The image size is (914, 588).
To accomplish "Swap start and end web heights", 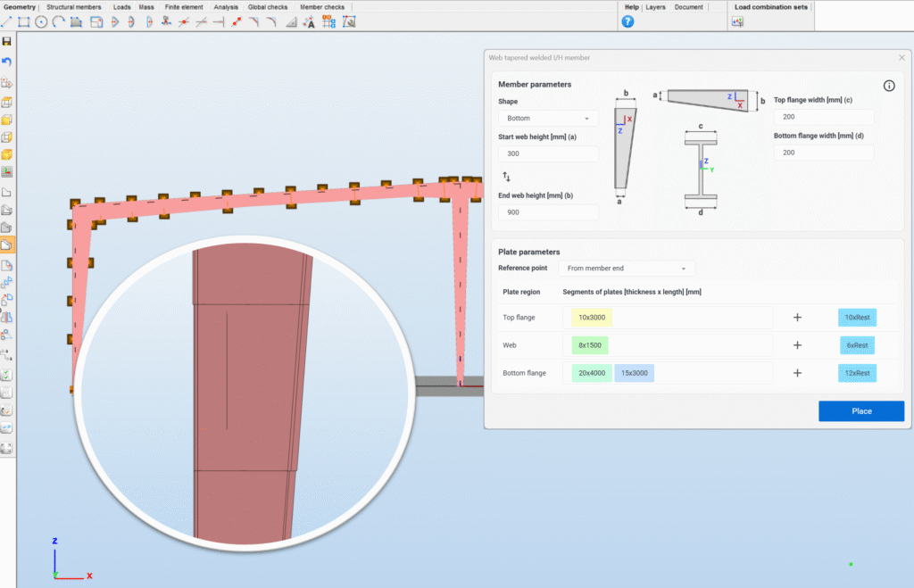I will (507, 177).
